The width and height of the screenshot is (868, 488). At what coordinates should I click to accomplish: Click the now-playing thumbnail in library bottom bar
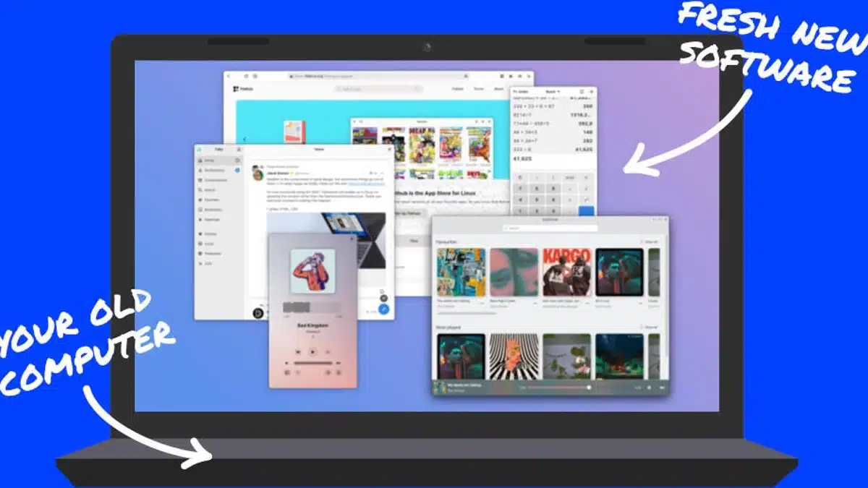(438, 388)
